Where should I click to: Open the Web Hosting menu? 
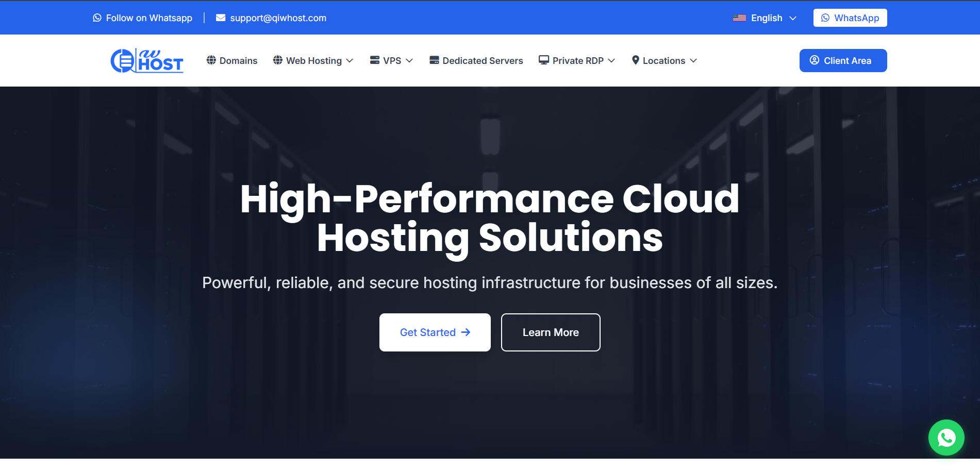pyautogui.click(x=313, y=61)
